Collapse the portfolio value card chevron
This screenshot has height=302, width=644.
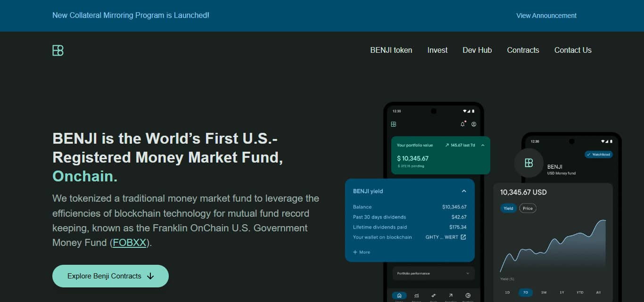(483, 146)
